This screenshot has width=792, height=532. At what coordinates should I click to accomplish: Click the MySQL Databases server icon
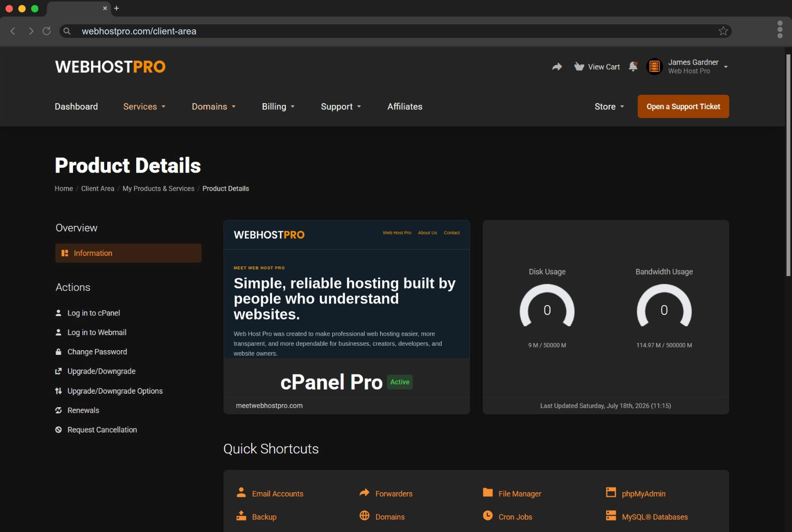(x=611, y=516)
